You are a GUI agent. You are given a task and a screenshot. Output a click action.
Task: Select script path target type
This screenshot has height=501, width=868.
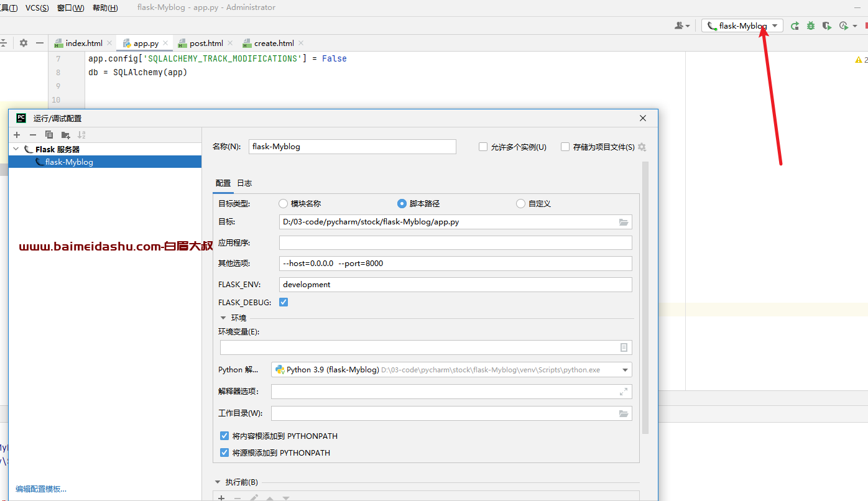402,204
